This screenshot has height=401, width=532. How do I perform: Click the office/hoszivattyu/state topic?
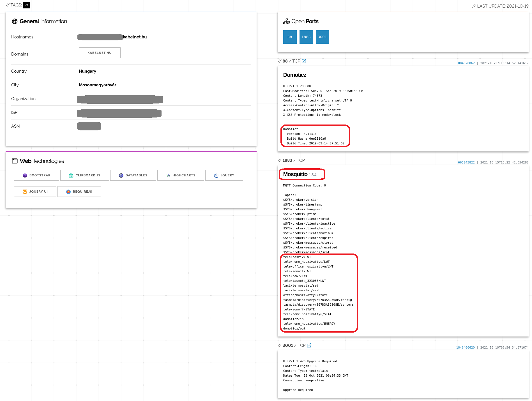(x=305, y=295)
